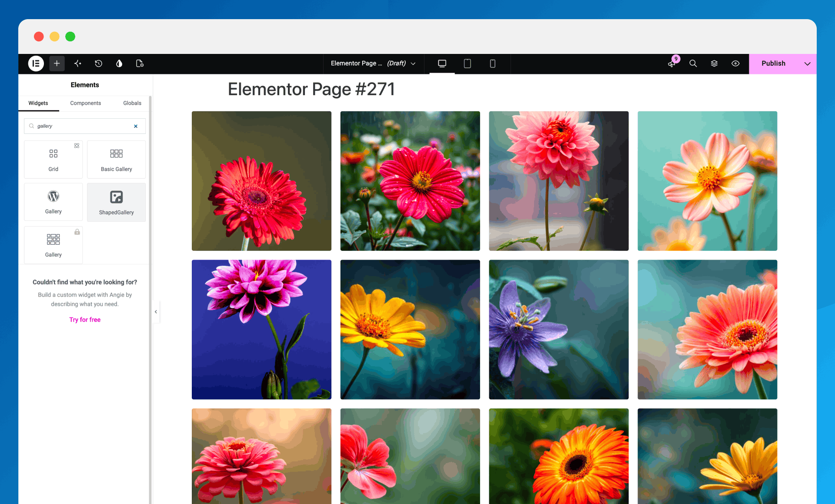
Task: Select the WordPress Gallery widget
Action: pyautogui.click(x=53, y=202)
